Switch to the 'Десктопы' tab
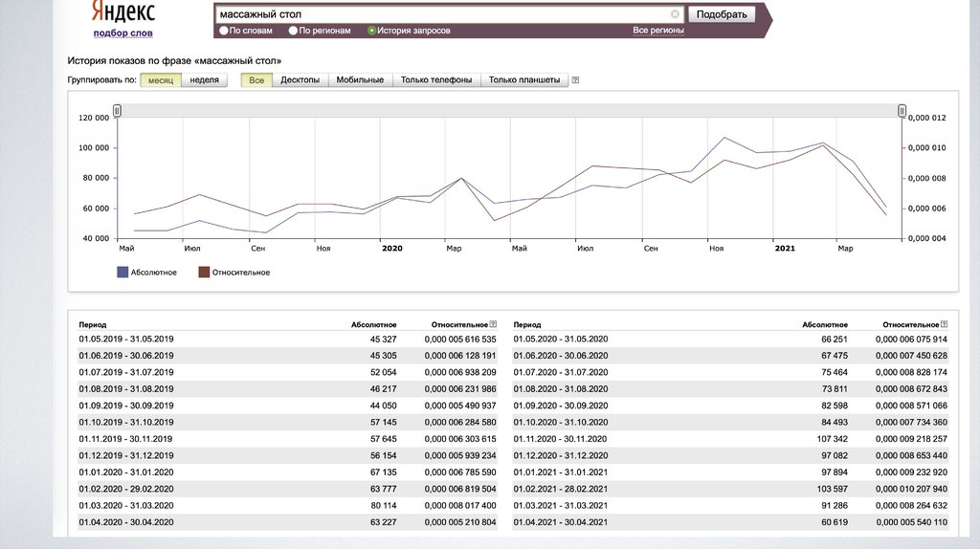 click(x=300, y=80)
